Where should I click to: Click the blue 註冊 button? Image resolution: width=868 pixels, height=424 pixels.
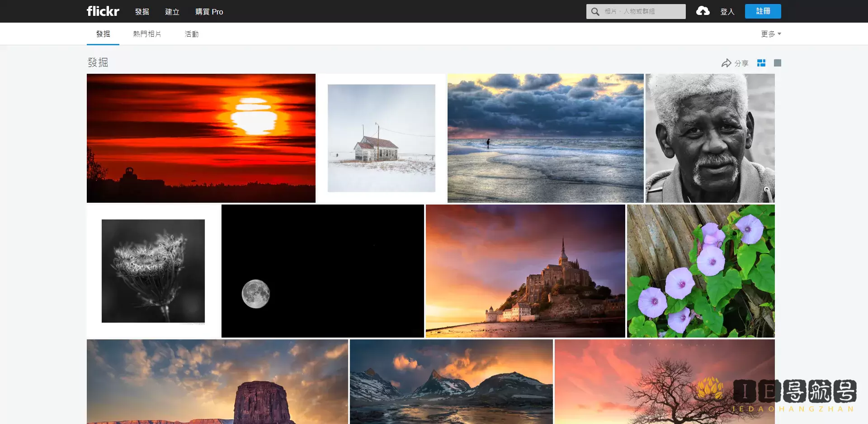(x=763, y=11)
